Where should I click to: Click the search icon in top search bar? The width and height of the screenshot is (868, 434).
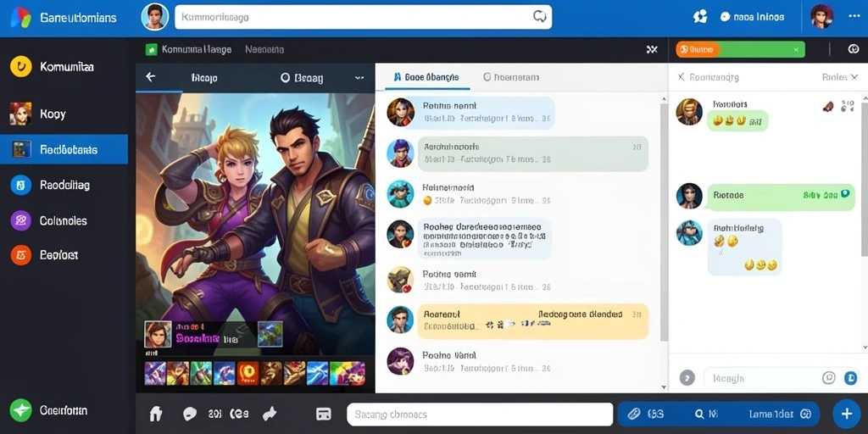[539, 17]
